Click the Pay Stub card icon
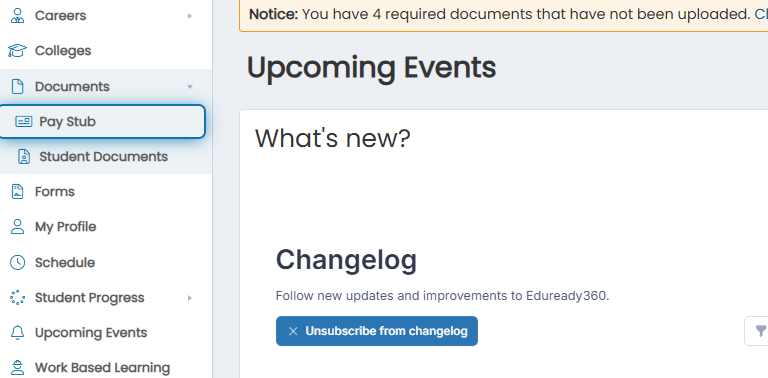Image resolution: width=768 pixels, height=378 pixels. 24,121
